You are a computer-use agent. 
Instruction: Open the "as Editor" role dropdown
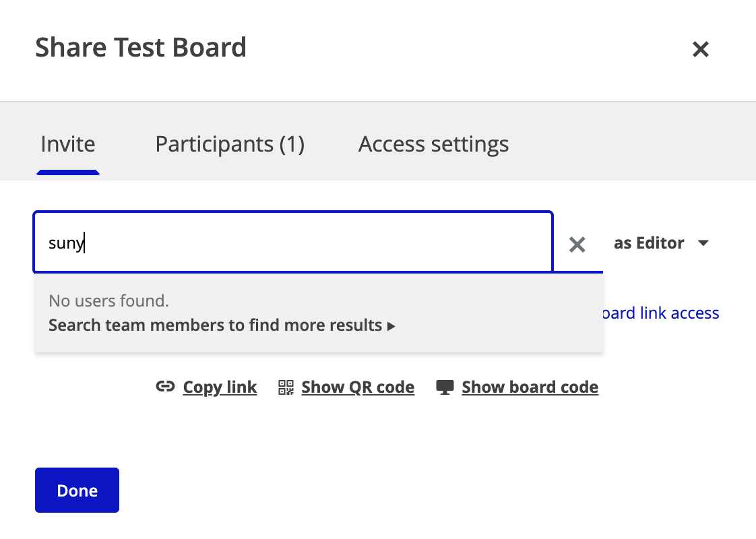click(x=650, y=243)
